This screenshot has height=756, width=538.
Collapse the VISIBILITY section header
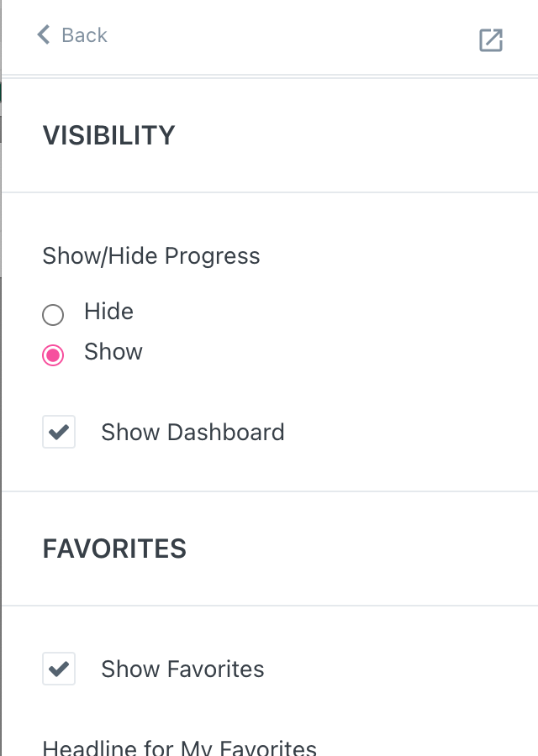click(x=109, y=135)
